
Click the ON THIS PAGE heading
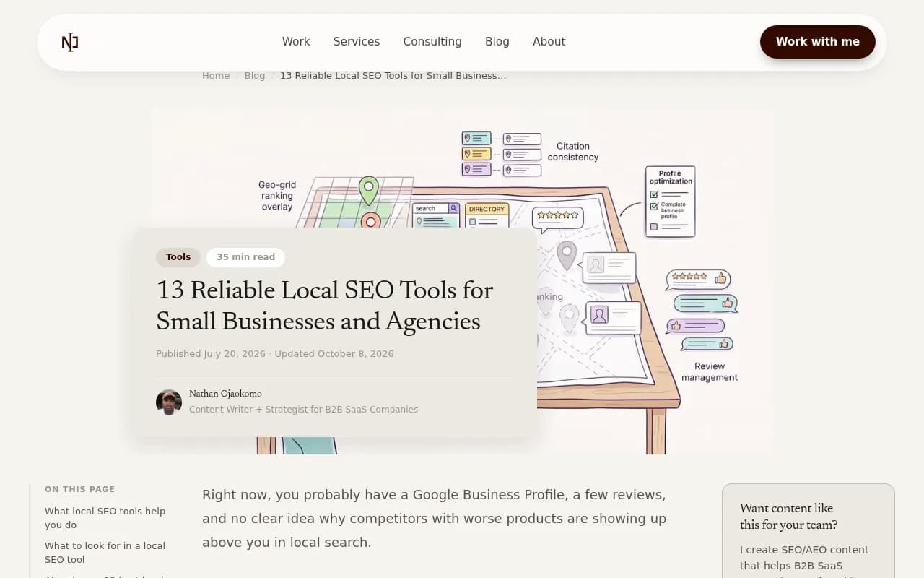pos(79,489)
